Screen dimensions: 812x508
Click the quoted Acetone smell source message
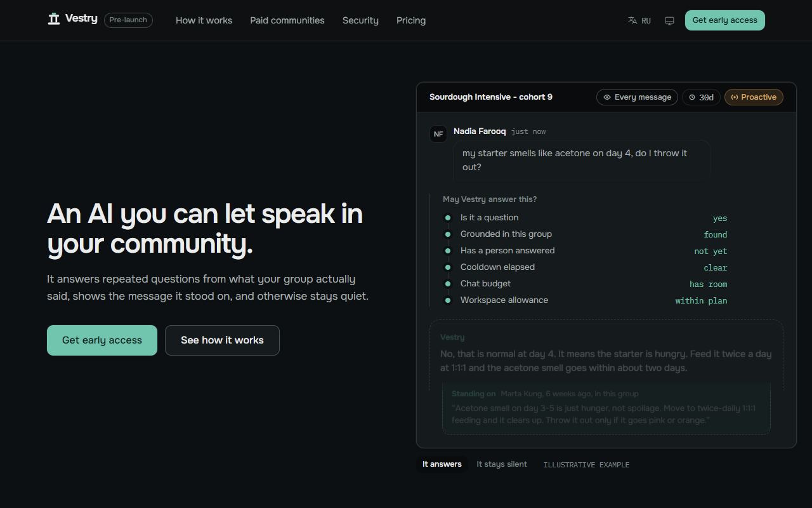pos(603,414)
